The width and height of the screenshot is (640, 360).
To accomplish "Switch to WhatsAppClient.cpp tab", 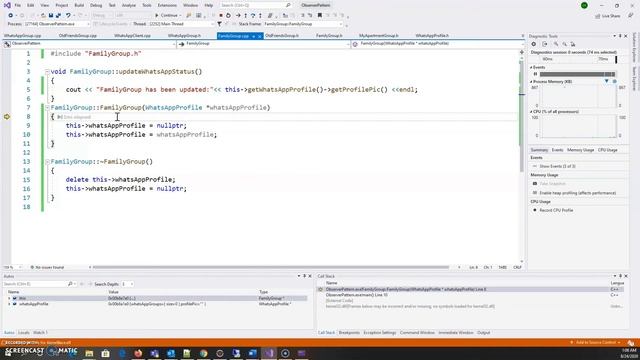I will pyautogui.click(x=132, y=36).
